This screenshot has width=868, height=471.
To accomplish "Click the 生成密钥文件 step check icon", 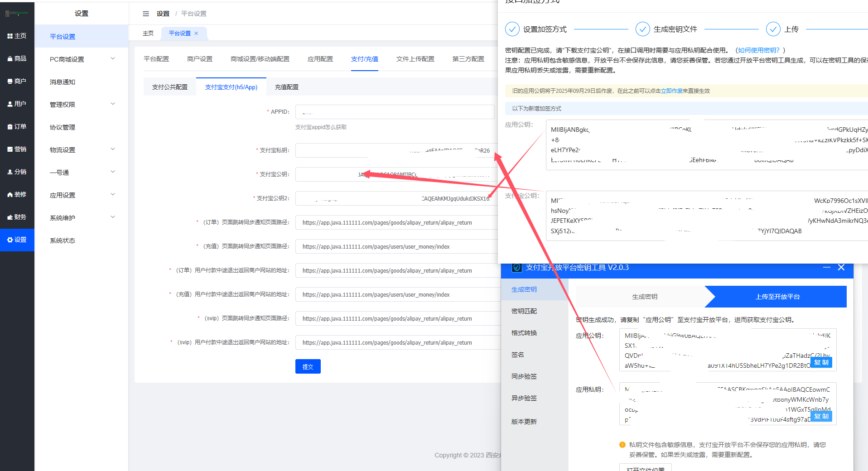I will [x=642, y=29].
